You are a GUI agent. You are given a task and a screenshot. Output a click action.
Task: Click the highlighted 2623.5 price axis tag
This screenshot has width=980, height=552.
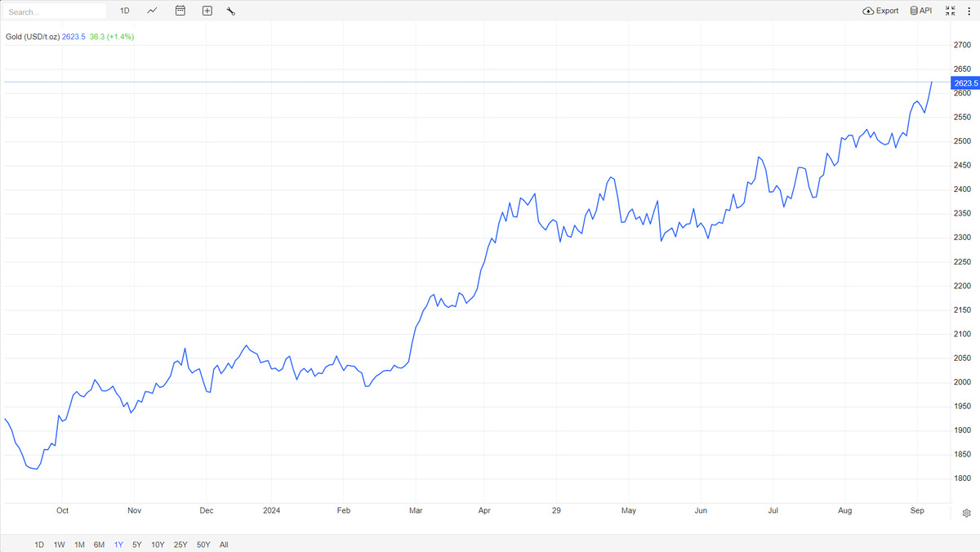coord(965,82)
